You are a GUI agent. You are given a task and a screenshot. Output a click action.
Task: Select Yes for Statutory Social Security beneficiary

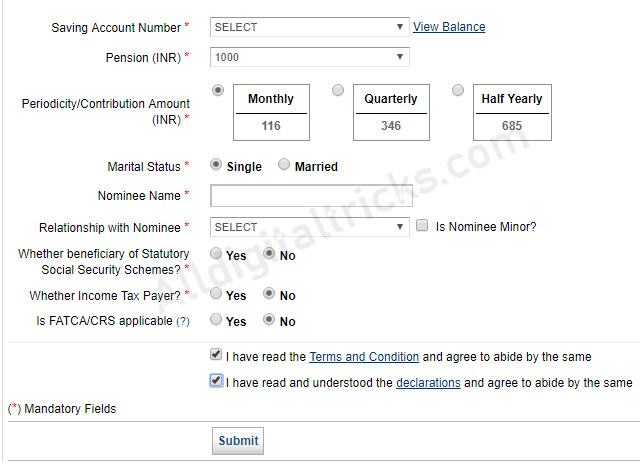point(216,253)
